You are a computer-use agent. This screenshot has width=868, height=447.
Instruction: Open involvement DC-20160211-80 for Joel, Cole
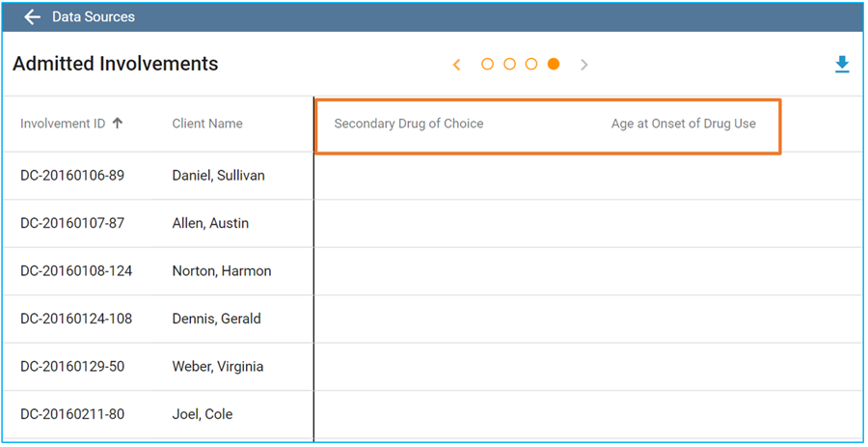click(x=72, y=414)
